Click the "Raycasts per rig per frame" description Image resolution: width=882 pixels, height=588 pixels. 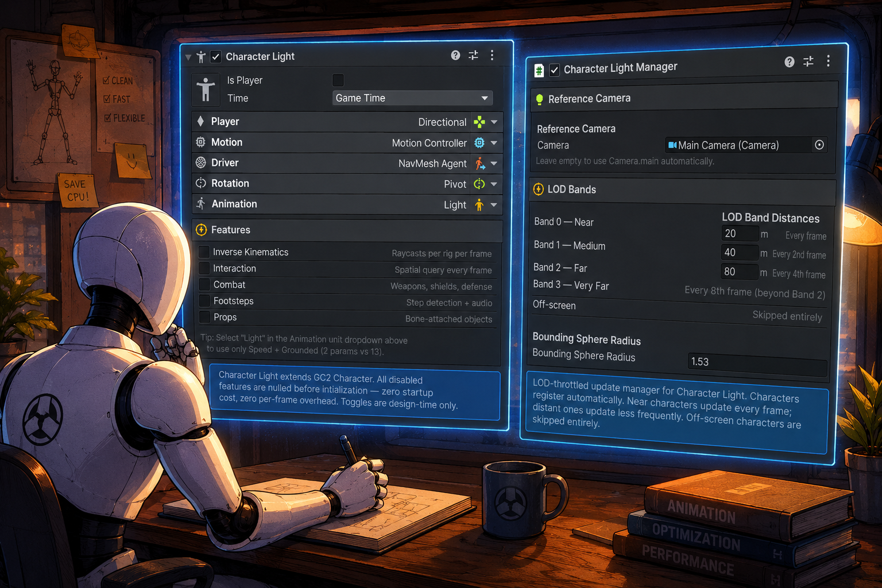click(442, 254)
